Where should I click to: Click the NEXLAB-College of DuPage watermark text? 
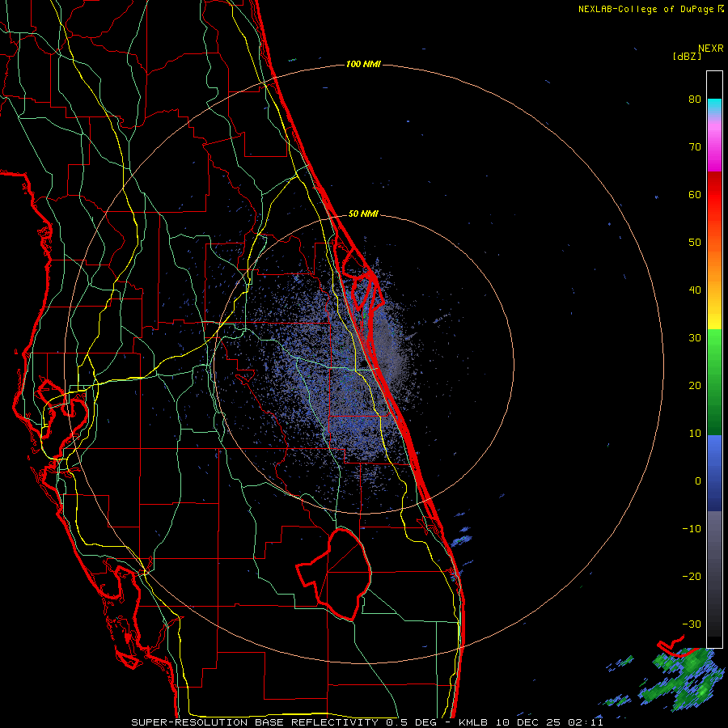click(x=646, y=9)
